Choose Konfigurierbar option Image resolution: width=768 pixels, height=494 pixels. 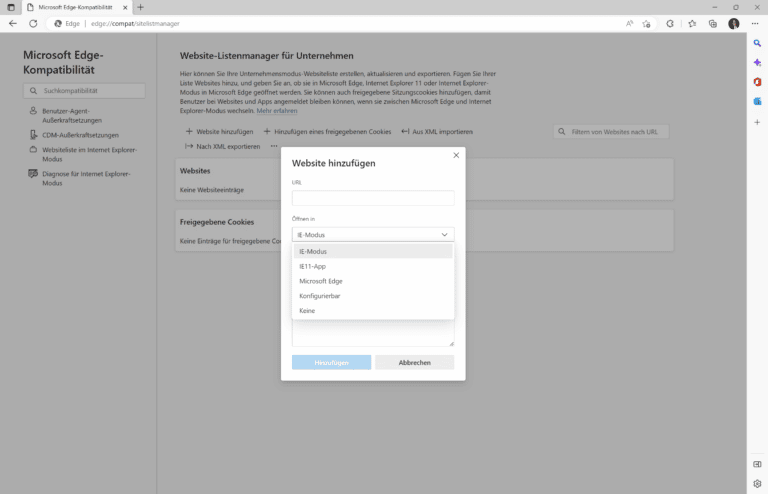[x=373, y=296]
